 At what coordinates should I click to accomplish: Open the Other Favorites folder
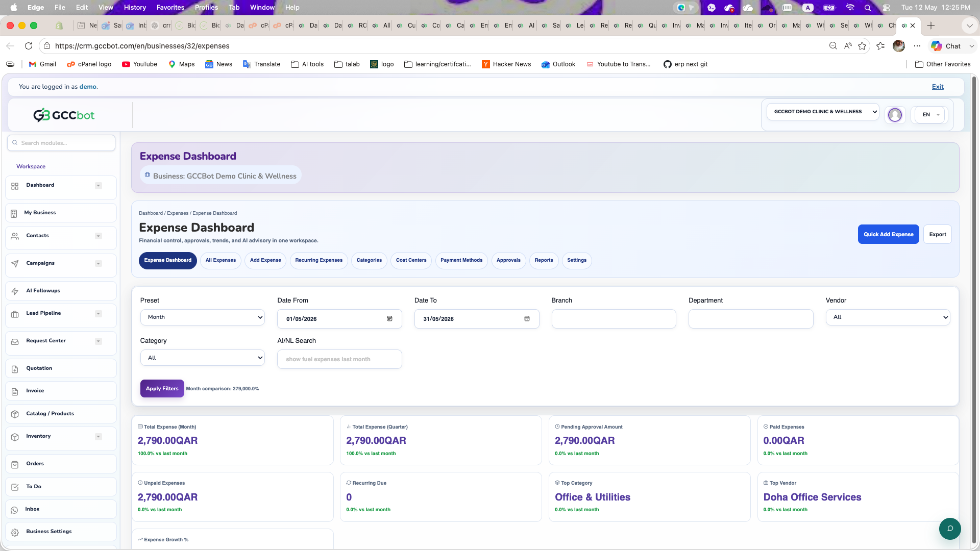tap(943, 64)
